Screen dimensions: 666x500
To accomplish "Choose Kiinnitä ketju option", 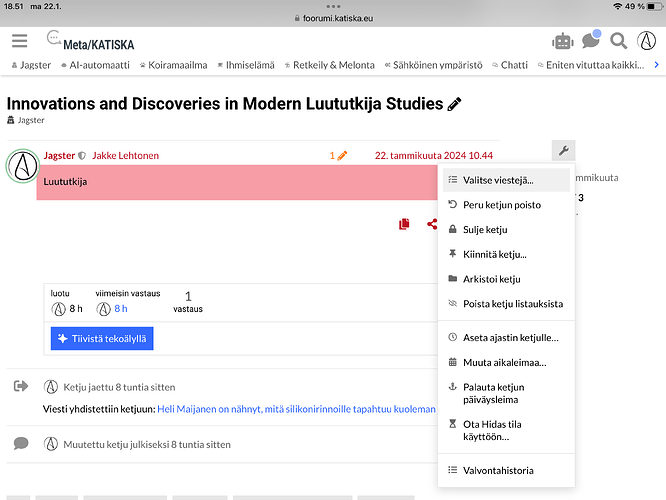I will coord(506,254).
